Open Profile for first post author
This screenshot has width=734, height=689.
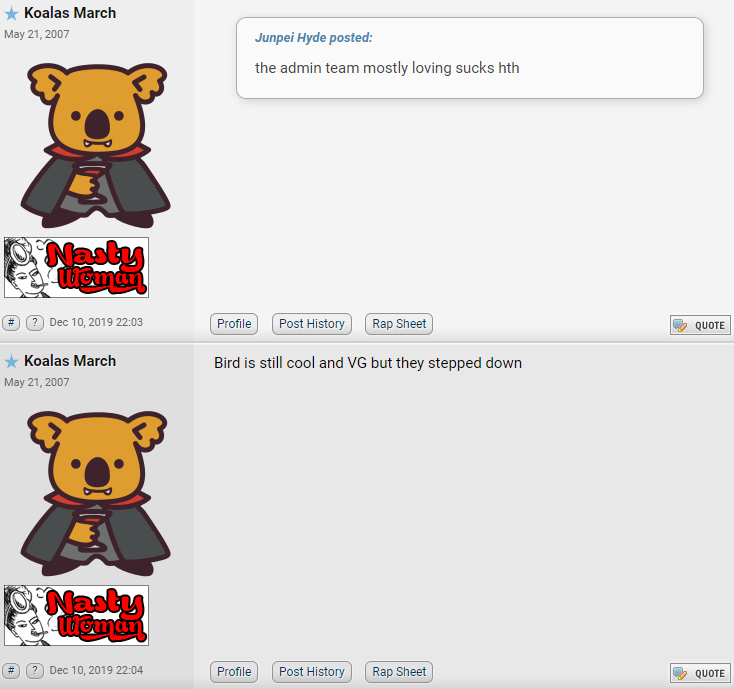pos(234,324)
